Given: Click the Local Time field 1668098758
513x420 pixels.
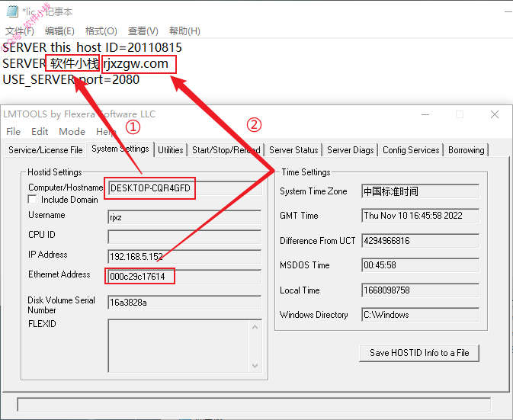Looking at the screenshot, I should click(421, 290).
